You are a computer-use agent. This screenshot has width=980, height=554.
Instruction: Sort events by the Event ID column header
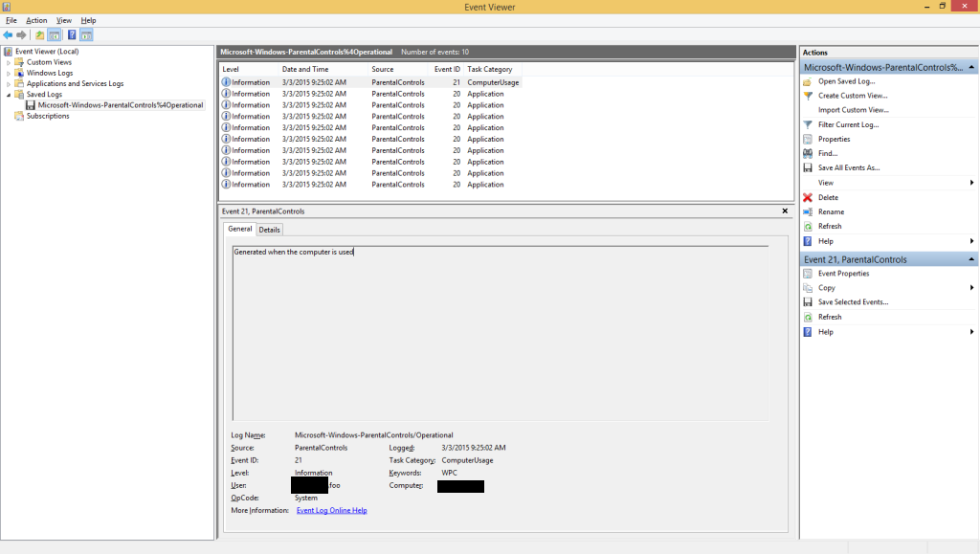point(445,69)
